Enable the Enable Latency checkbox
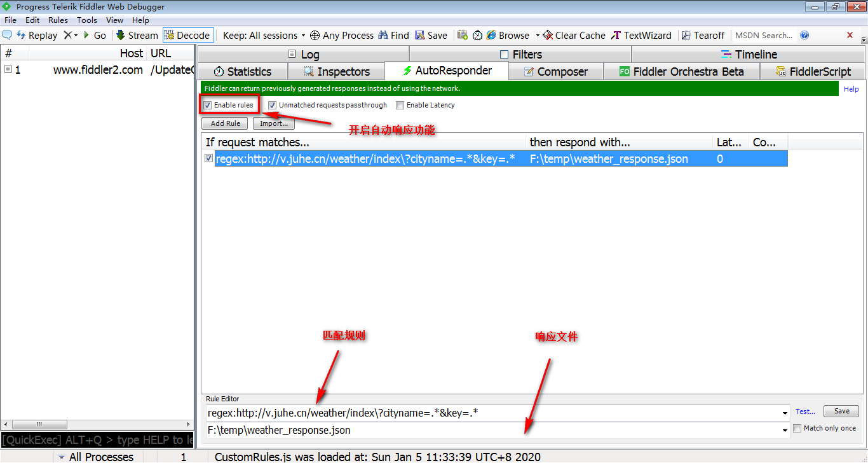This screenshot has width=868, height=463. (x=400, y=105)
